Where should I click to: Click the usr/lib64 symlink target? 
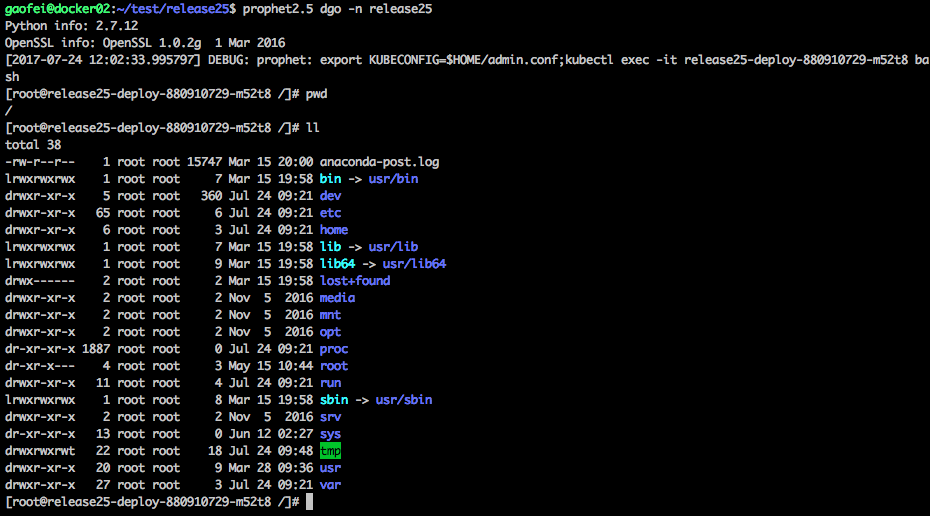point(415,264)
